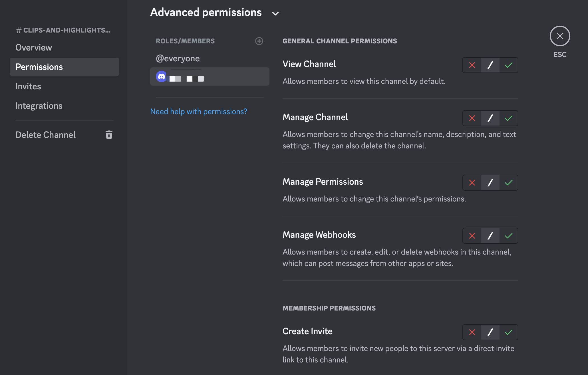Deny Manage Channel permission with red X

pos(472,118)
